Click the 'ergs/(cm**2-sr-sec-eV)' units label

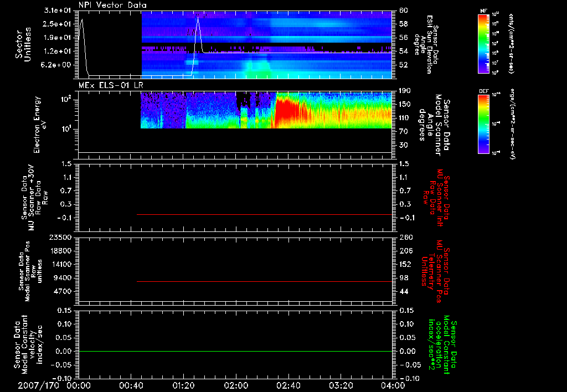512,124
